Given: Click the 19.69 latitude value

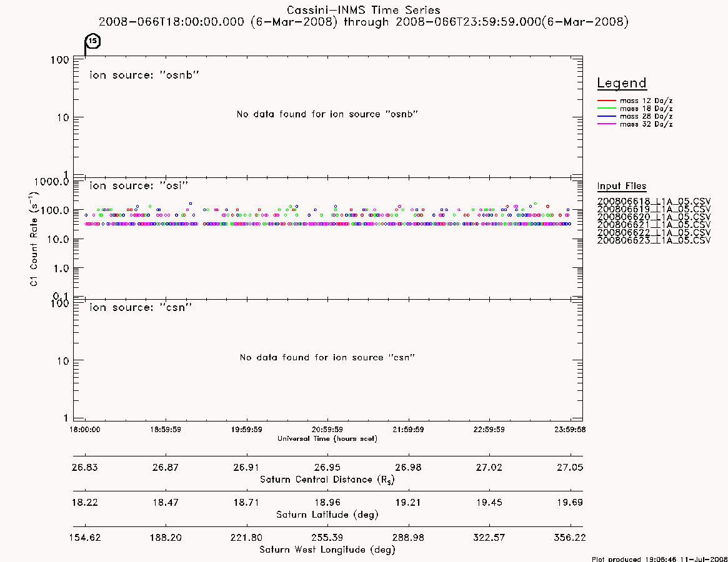Looking at the screenshot, I should click(x=570, y=503).
